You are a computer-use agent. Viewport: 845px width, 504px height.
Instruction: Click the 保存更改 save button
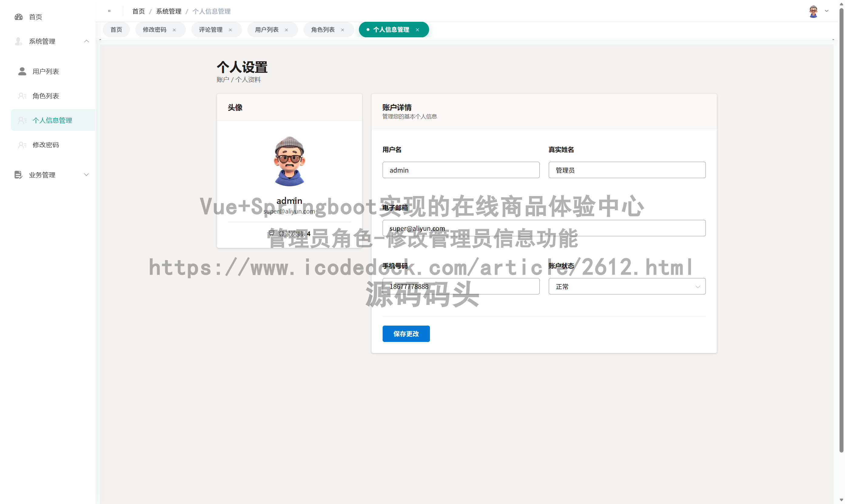tap(406, 333)
